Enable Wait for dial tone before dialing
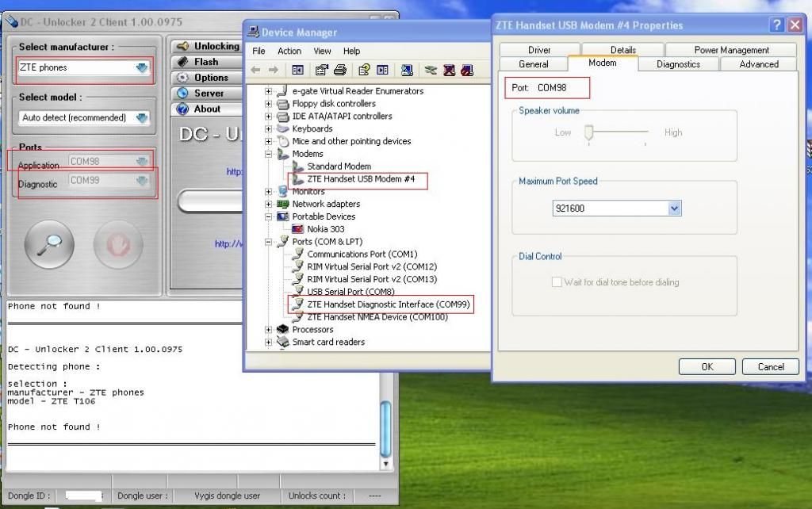Image resolution: width=812 pixels, height=509 pixels. [x=557, y=282]
